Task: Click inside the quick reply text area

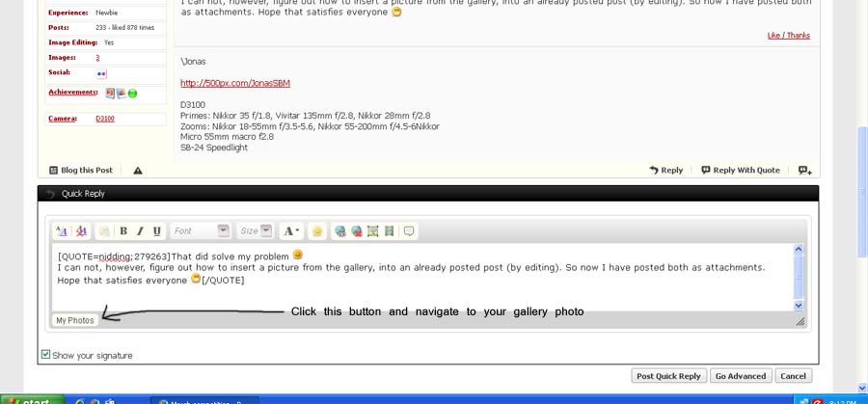Action: (x=424, y=289)
